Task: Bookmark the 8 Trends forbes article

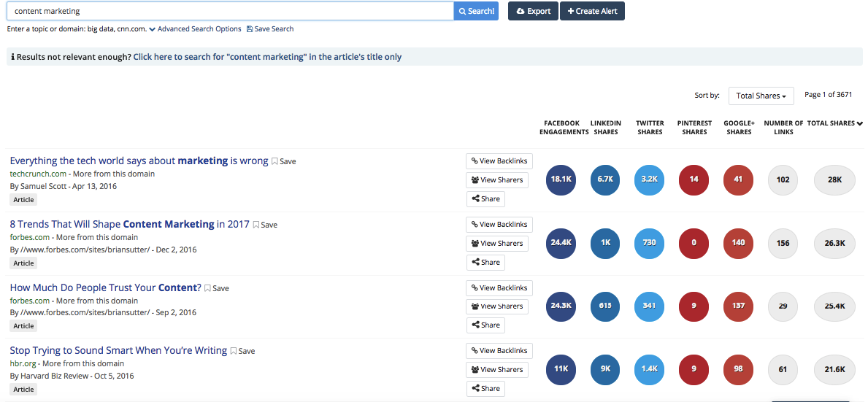Action: coord(265,225)
